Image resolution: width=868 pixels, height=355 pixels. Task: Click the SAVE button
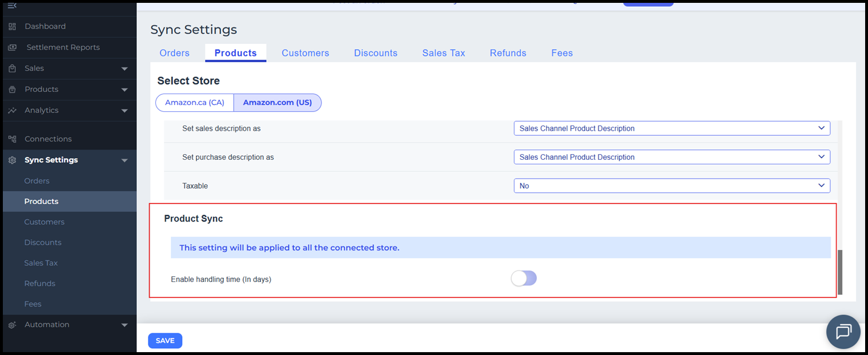coord(165,341)
